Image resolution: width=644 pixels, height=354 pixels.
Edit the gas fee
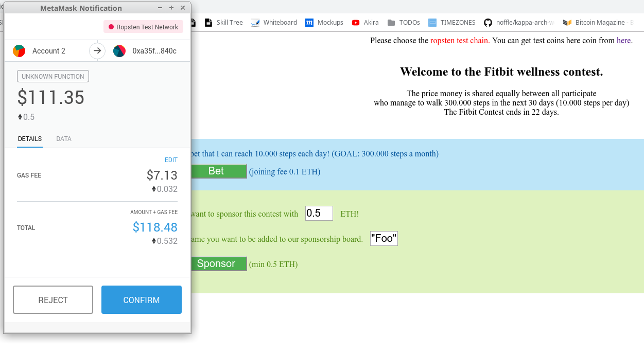pyautogui.click(x=171, y=160)
